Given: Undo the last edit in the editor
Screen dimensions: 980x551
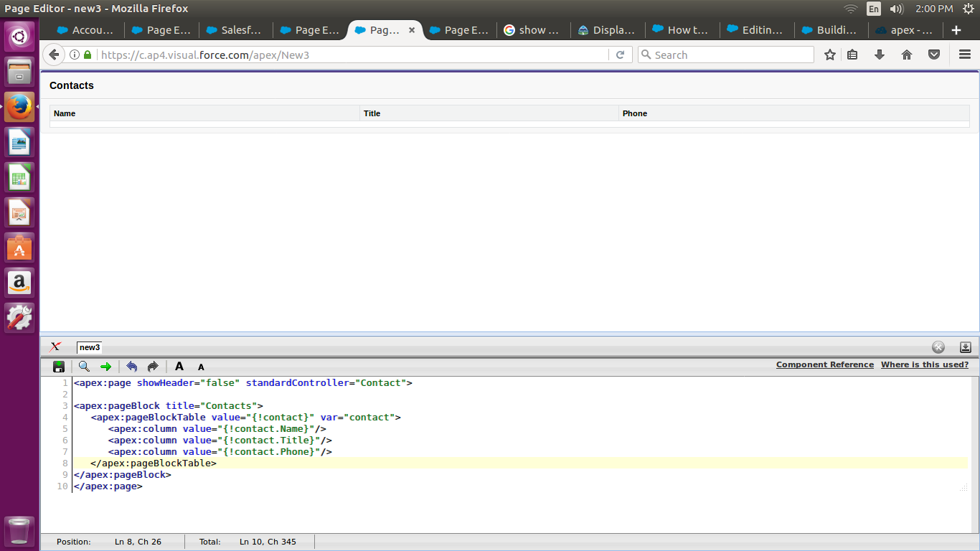Looking at the screenshot, I should 131,367.
